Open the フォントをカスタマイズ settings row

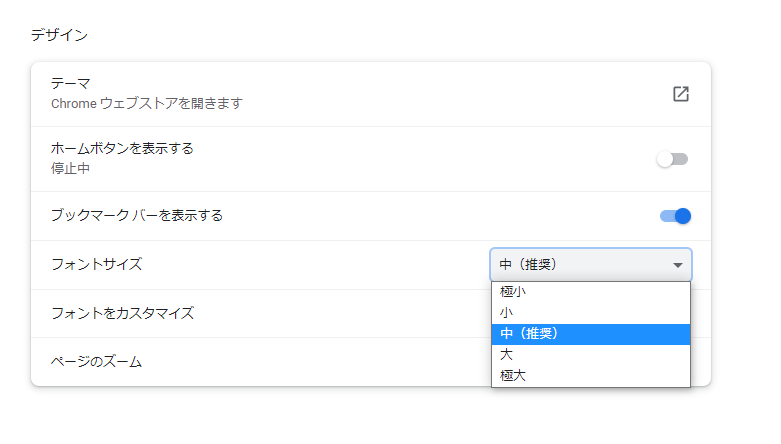[x=261, y=313]
